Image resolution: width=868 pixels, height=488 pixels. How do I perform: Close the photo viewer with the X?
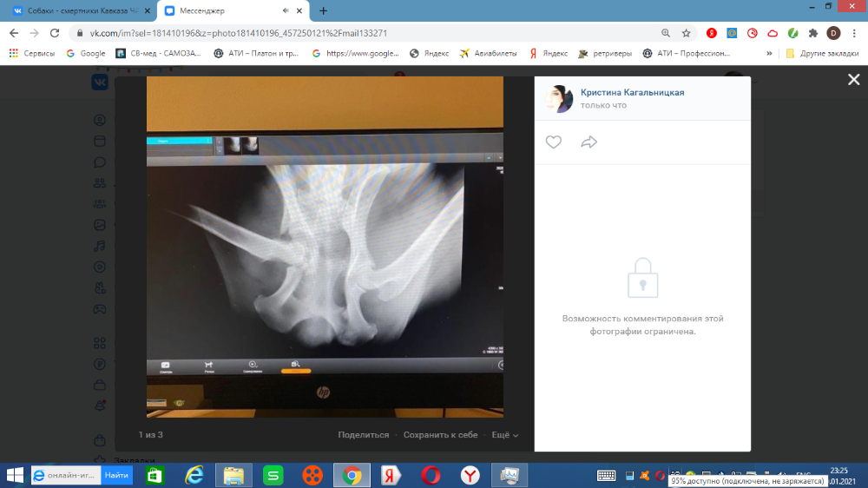(853, 79)
